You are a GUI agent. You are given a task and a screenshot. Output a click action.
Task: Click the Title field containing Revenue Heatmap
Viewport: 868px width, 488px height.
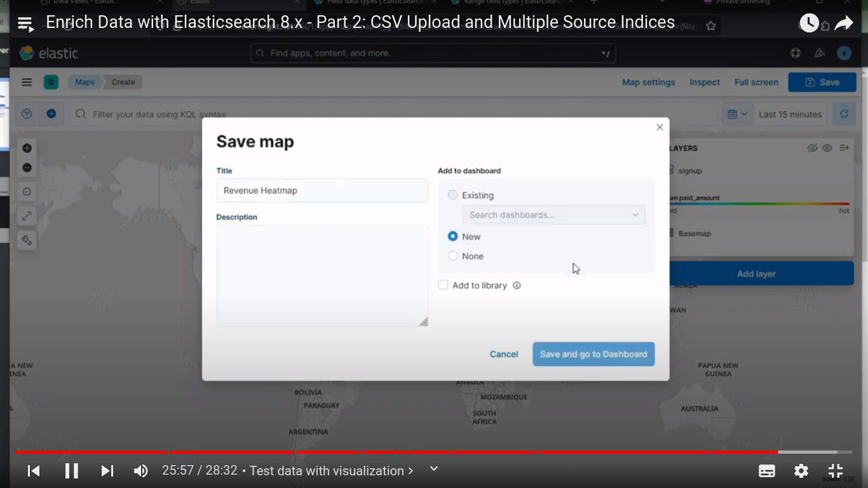click(x=322, y=191)
